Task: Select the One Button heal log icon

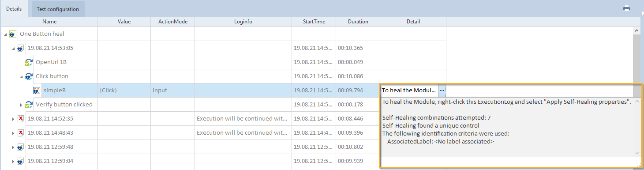Action: 13,34
